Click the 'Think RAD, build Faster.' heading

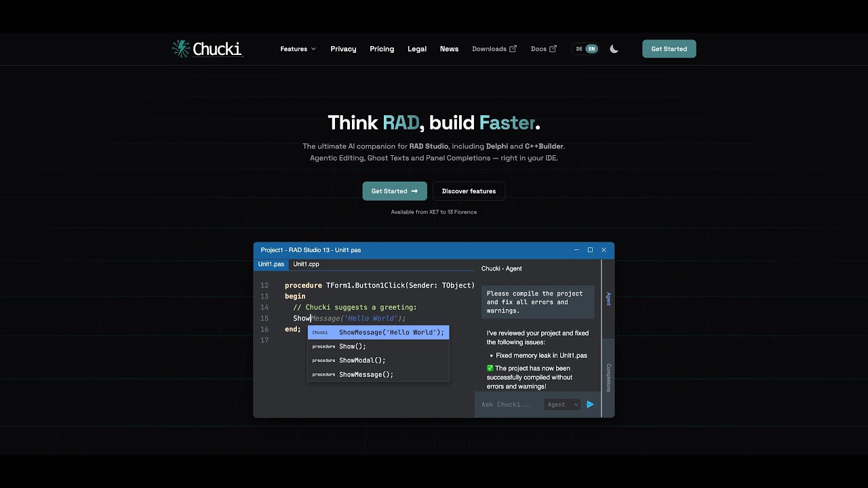(434, 123)
